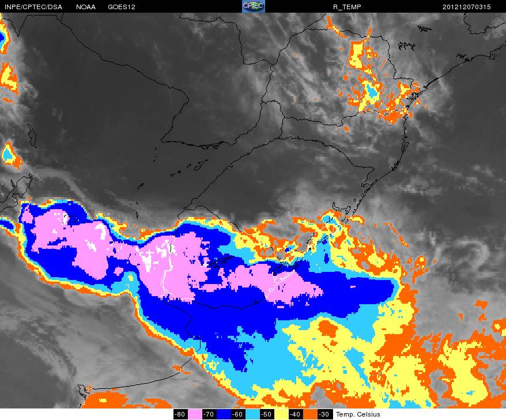Click the -60 legend value
Screen dimensions: 506x420
click(x=238, y=414)
